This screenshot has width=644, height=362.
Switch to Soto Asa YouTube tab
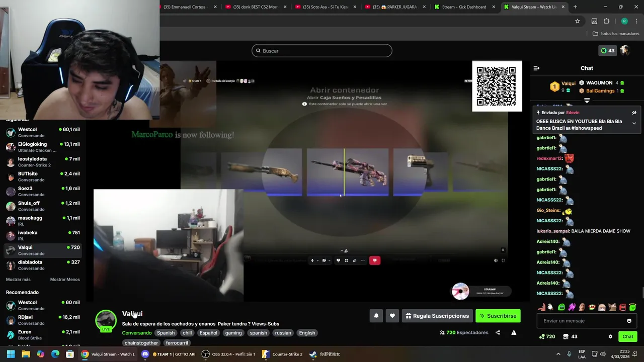point(325,7)
